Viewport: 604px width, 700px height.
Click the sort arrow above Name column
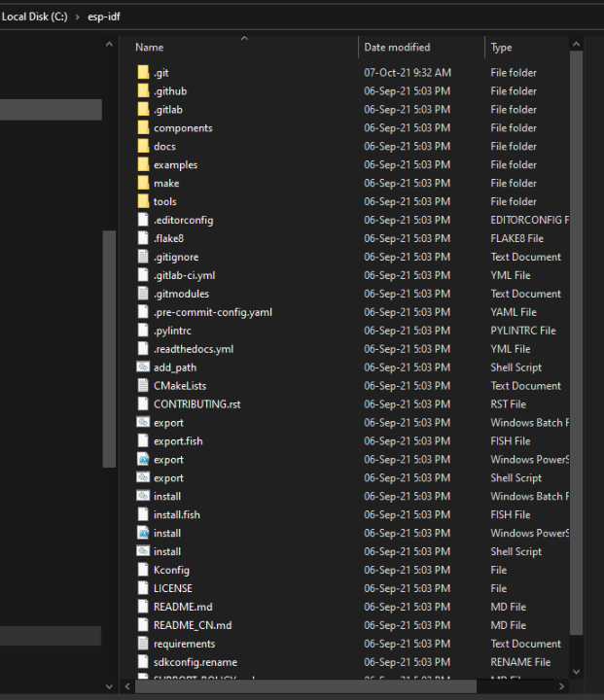(244, 38)
